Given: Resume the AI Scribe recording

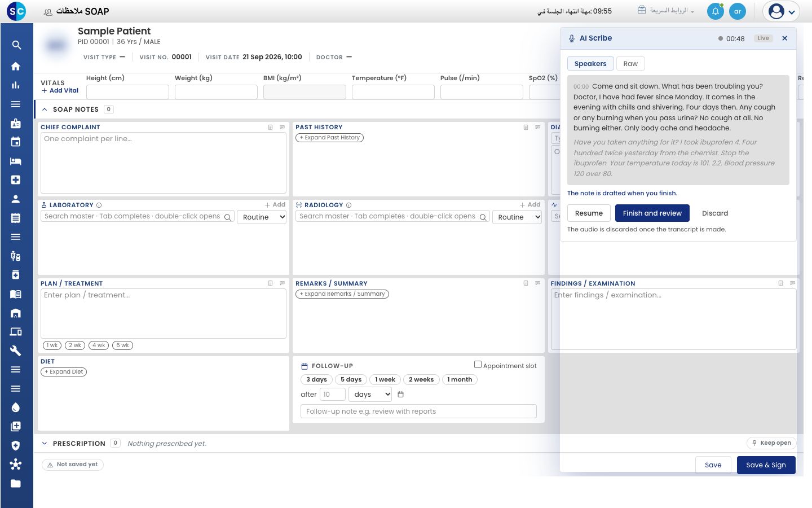Looking at the screenshot, I should [589, 213].
